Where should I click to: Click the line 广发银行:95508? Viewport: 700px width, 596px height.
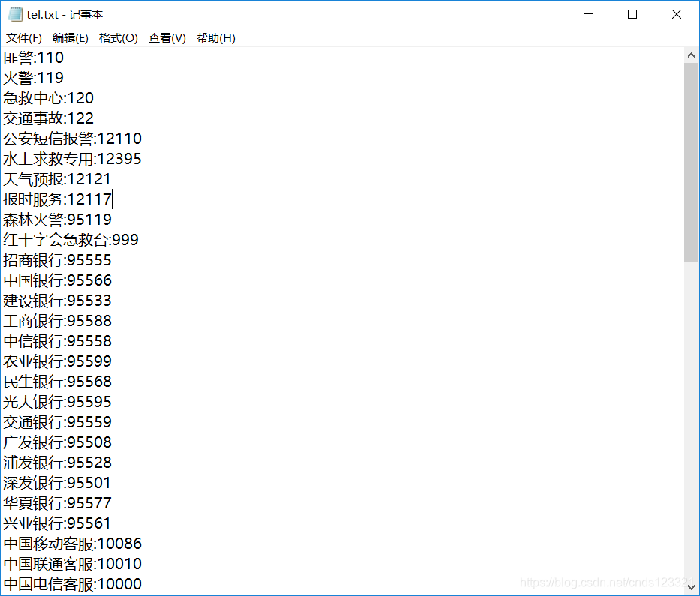point(57,442)
